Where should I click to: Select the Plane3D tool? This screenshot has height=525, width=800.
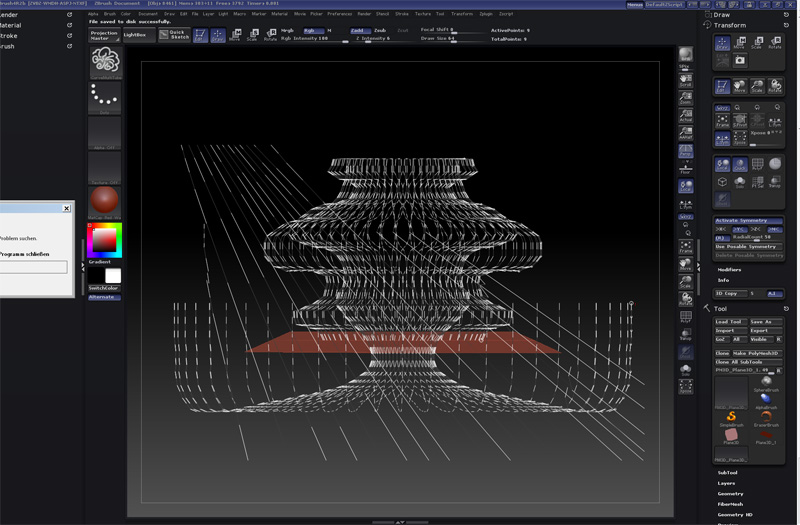coord(731,436)
